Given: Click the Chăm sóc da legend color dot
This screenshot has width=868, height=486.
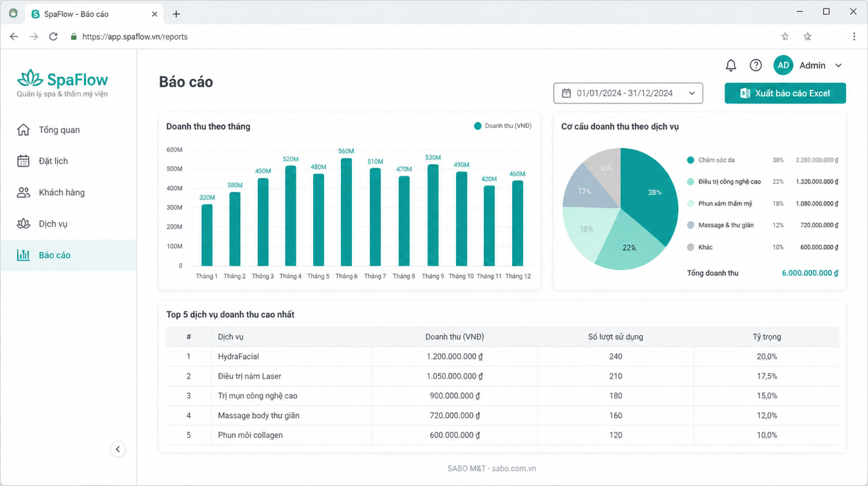Looking at the screenshot, I should (x=690, y=160).
